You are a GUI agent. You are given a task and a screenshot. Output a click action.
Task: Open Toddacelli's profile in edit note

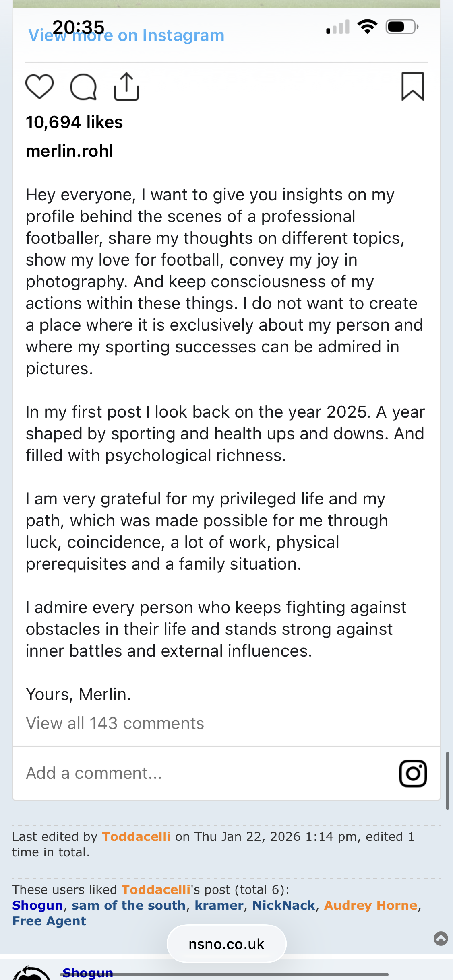point(136,836)
